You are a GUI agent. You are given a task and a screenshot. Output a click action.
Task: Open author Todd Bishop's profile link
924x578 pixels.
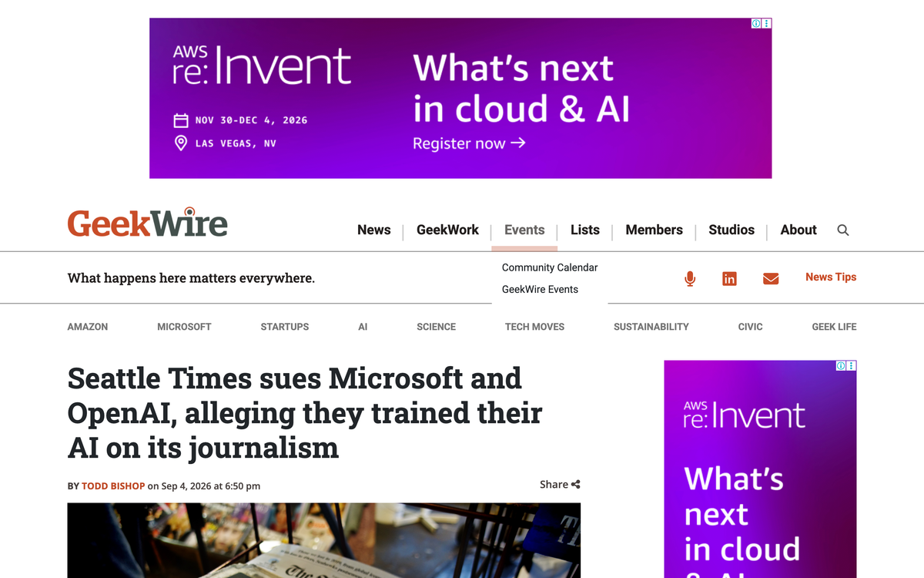pos(113,486)
